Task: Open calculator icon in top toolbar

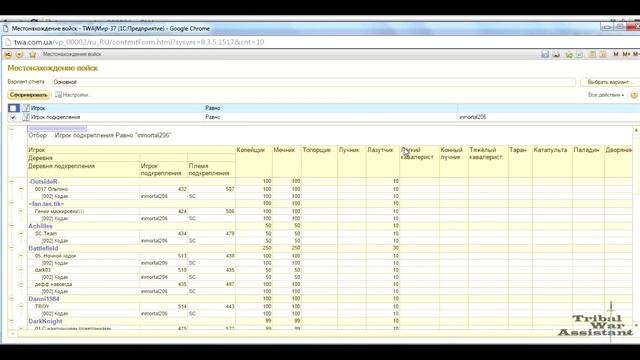Action: click(592, 54)
